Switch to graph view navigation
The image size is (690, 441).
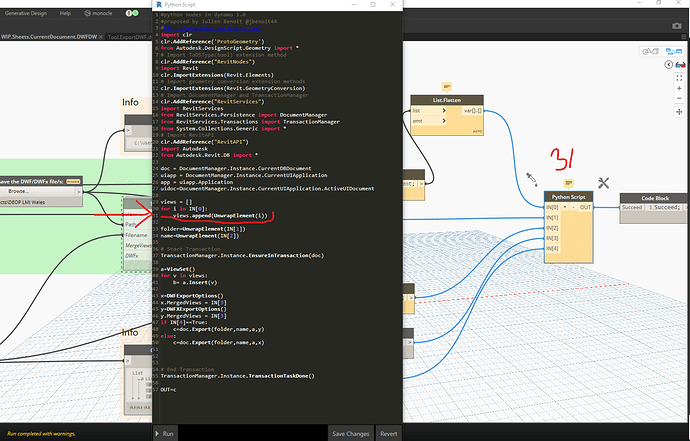(674, 51)
